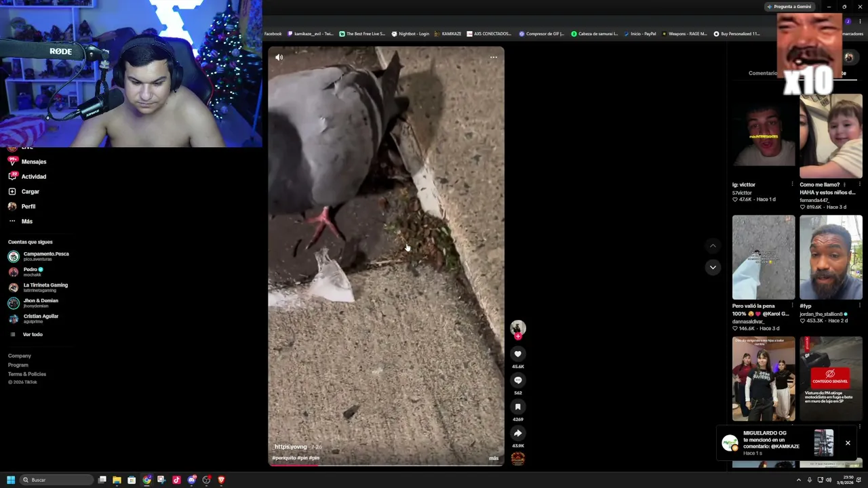The height and width of the screenshot is (488, 868).
Task: Click the Pregunta a Gemini button
Action: click(789, 7)
